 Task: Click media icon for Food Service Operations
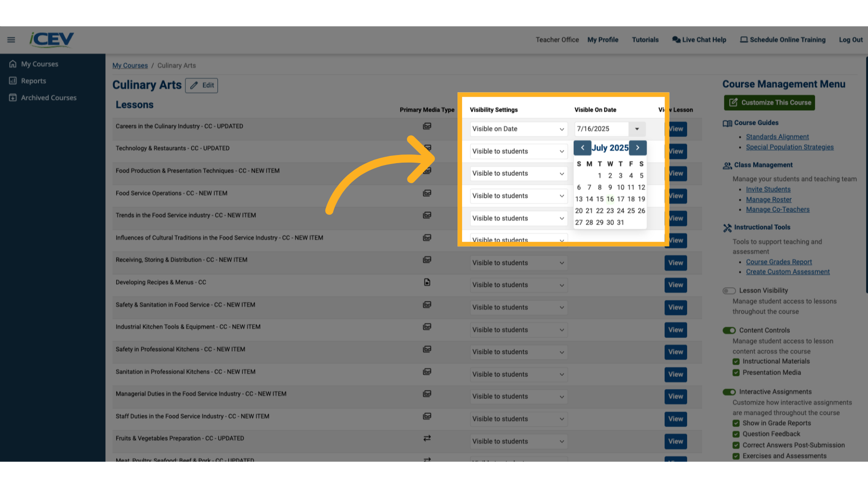tap(427, 193)
